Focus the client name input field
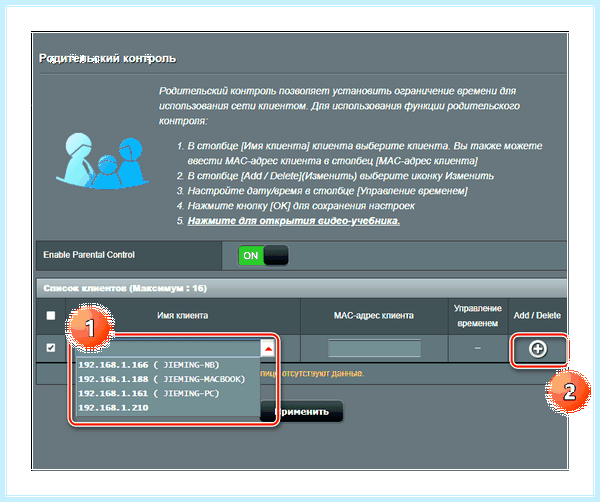Viewport: 600px width, 502px height. [x=168, y=349]
